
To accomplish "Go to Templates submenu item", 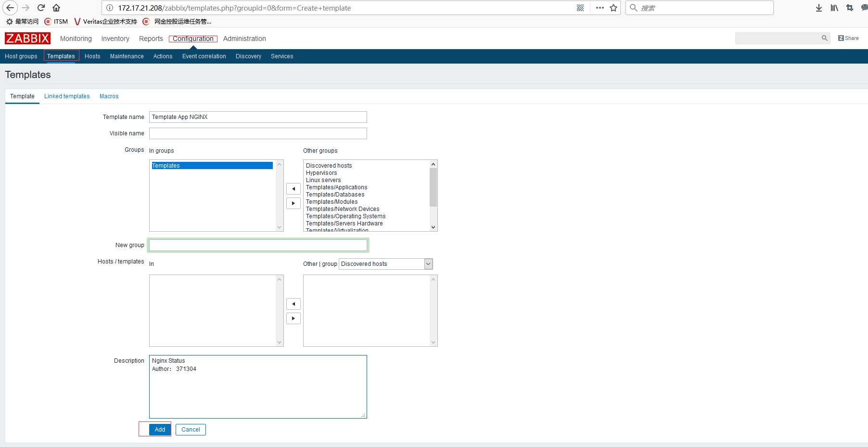I will point(61,56).
